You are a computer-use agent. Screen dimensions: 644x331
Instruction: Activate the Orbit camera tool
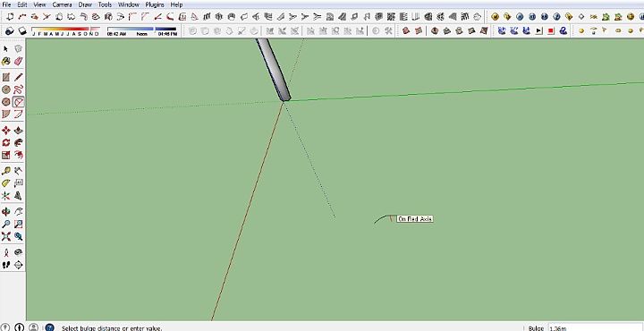point(5,212)
